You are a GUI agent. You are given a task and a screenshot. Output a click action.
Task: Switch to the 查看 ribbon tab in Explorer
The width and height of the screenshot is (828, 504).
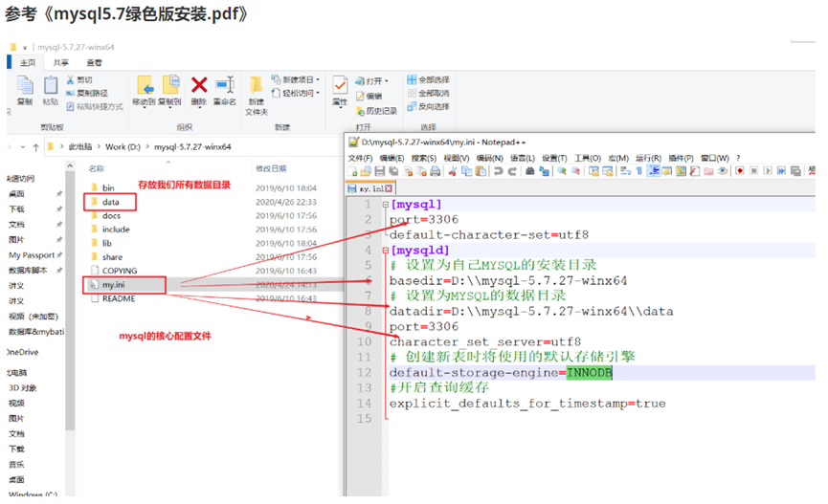[x=94, y=62]
